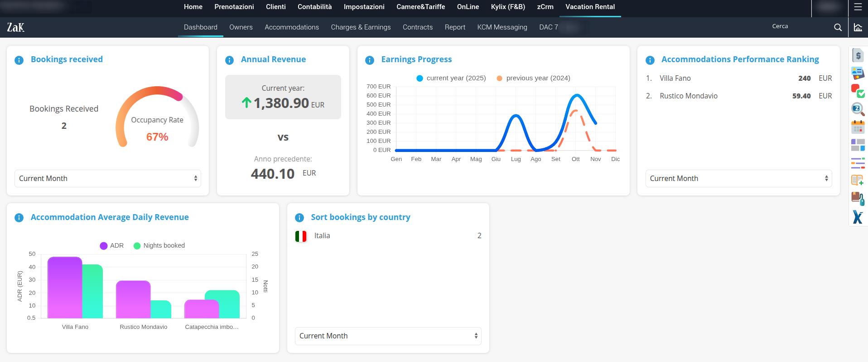Viewport: 868px width, 362px height.
Task: Open Bookings received Current Month dropdown
Action: [x=108, y=178]
